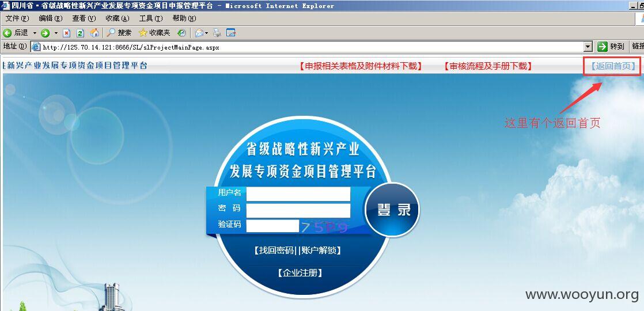Open the 工具(T) menu
Image resolution: width=644 pixels, height=311 pixels.
[x=151, y=18]
